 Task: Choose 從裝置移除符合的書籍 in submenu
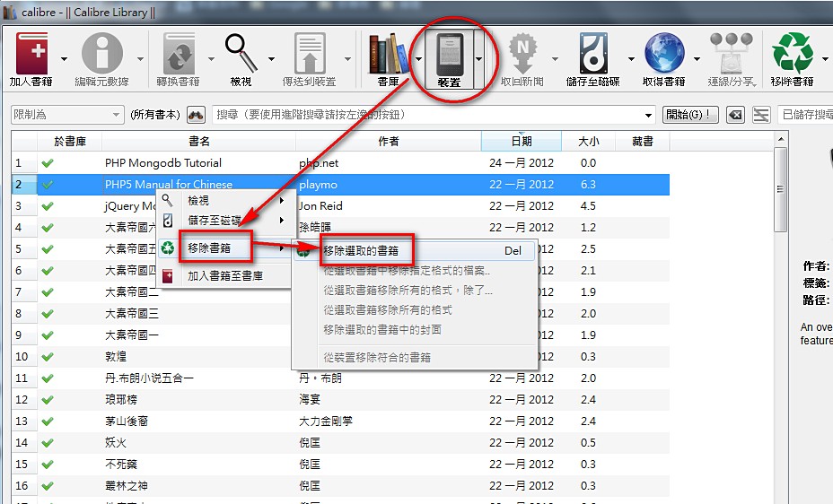click(x=415, y=358)
